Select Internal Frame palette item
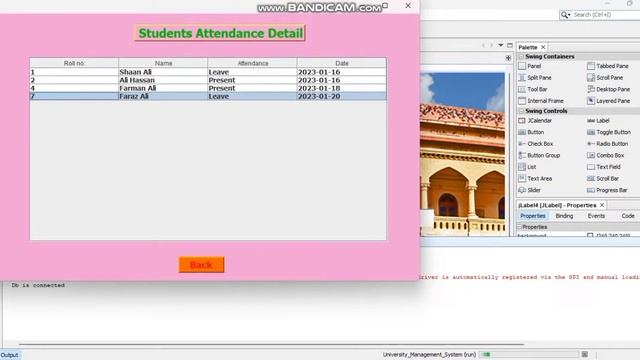 point(541,101)
